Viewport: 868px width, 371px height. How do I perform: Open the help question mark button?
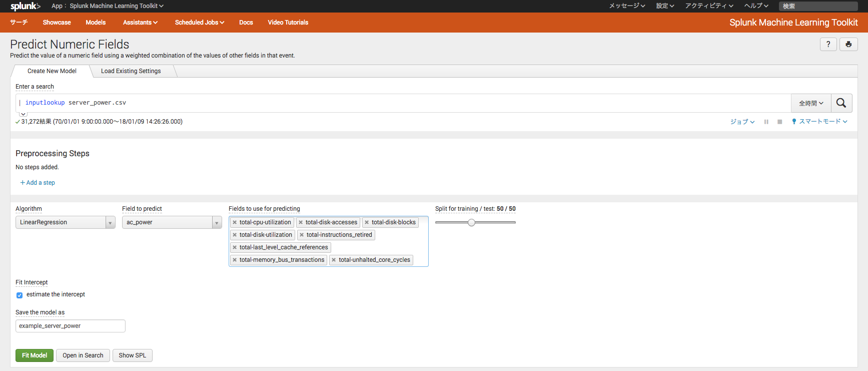click(828, 44)
